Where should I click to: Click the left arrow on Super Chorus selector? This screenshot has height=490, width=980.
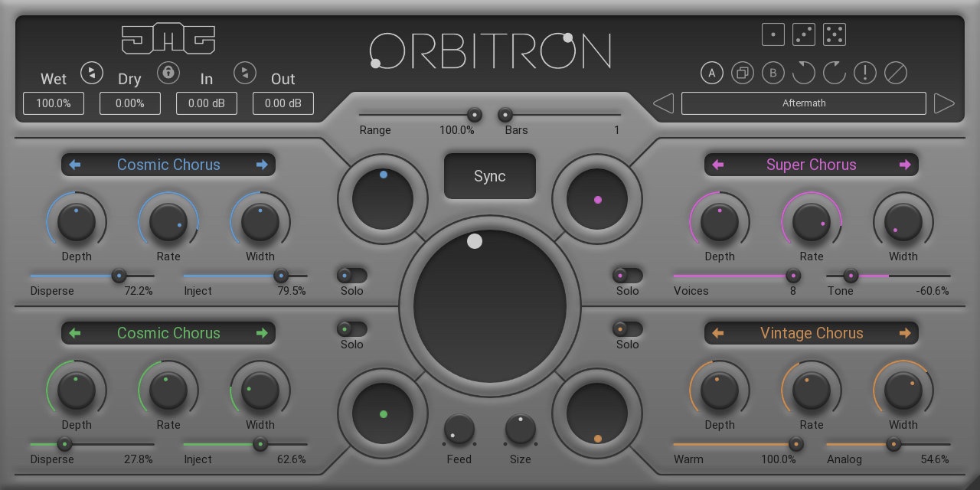(718, 165)
